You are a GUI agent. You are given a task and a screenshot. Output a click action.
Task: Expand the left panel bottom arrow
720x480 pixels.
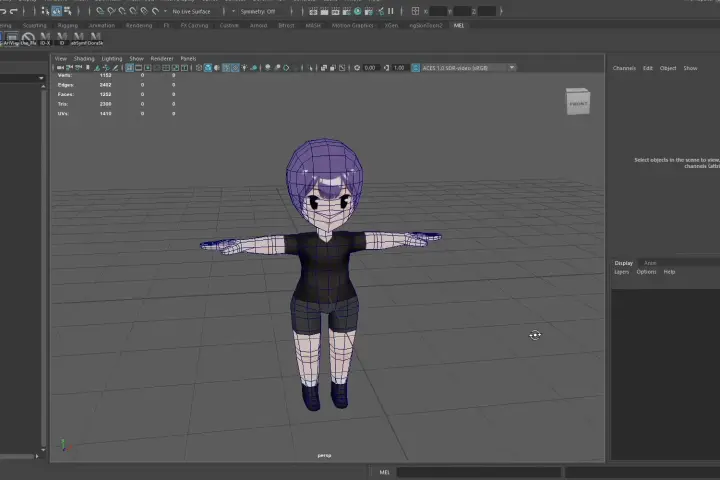click(37, 456)
